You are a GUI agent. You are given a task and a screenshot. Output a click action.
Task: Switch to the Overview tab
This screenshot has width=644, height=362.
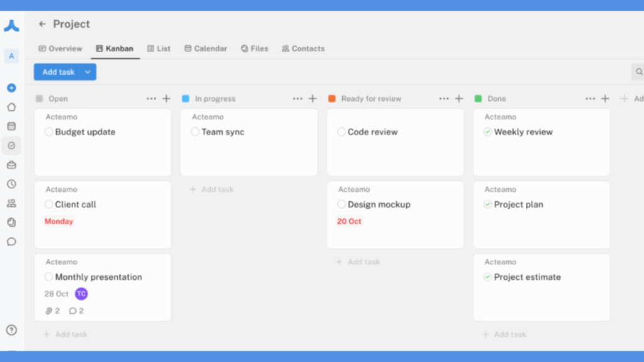click(60, 48)
